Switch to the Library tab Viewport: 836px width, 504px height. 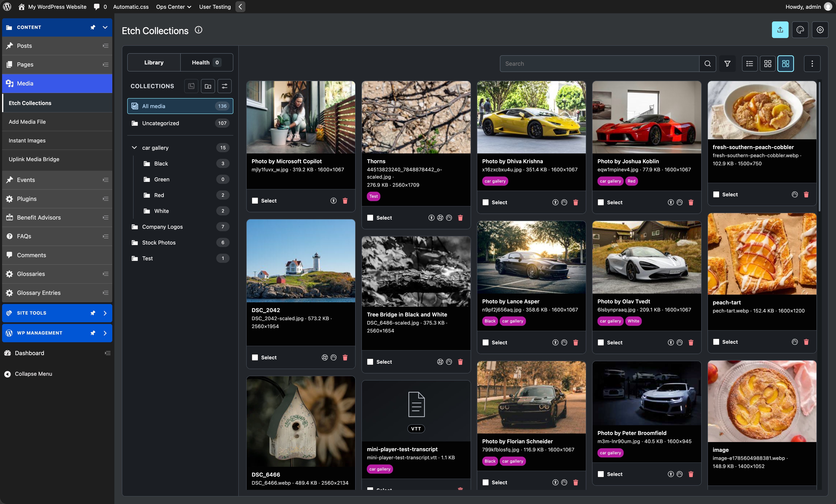pyautogui.click(x=154, y=62)
